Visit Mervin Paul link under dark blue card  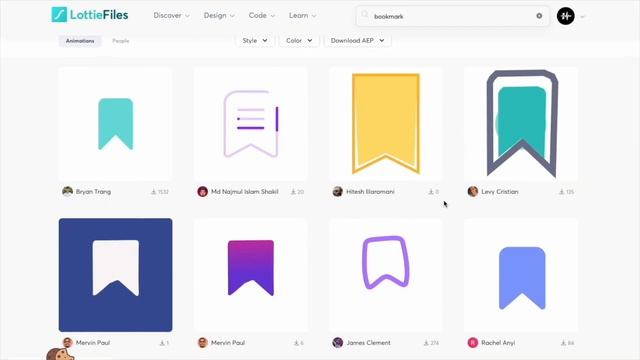93,343
